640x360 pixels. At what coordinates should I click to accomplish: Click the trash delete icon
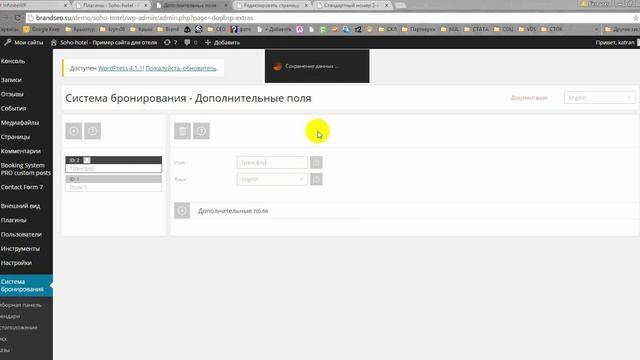[x=182, y=131]
